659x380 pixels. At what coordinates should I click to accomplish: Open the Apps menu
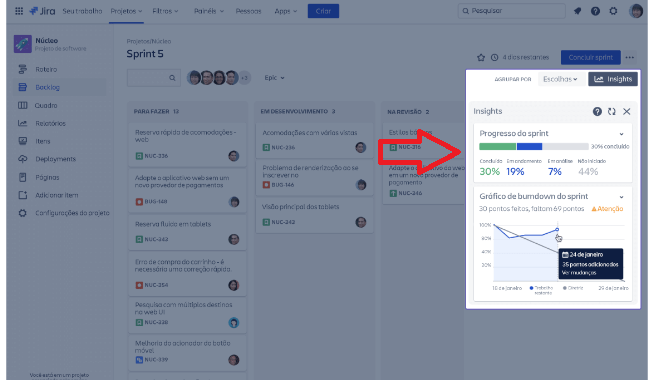[x=286, y=11]
